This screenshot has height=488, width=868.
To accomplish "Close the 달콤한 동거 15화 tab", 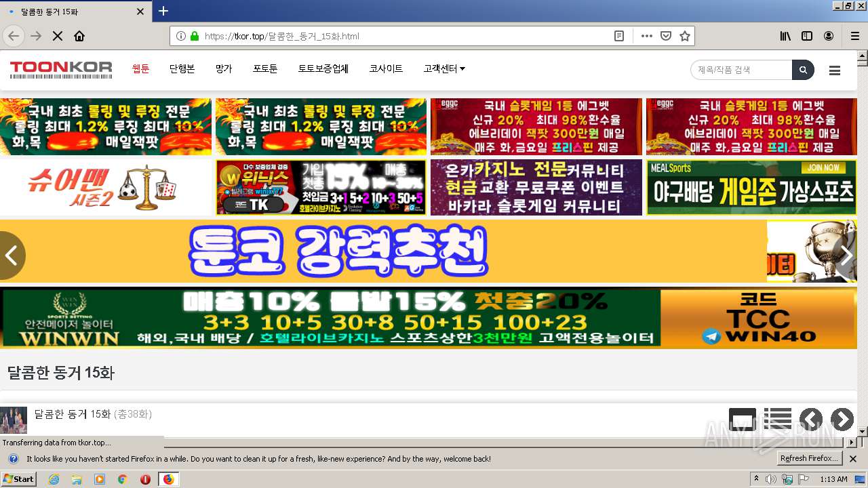I will pos(140,12).
